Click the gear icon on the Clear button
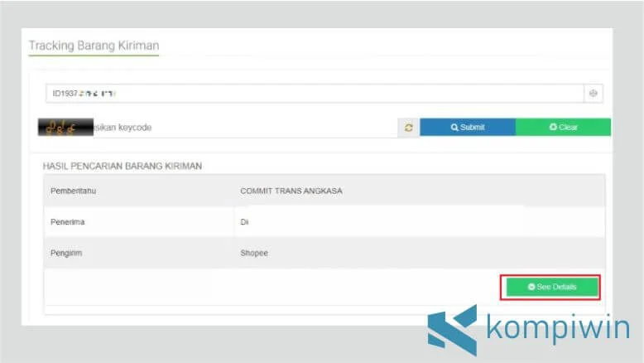Image resolution: width=644 pixels, height=363 pixels. tap(553, 128)
